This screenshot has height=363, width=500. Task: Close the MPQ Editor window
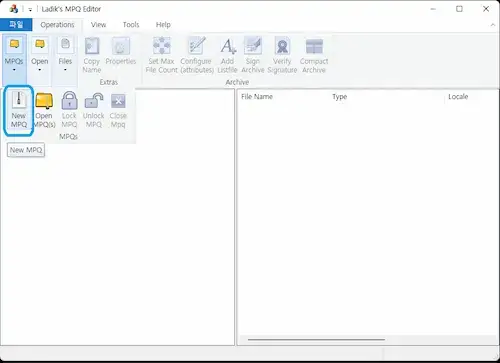[486, 9]
